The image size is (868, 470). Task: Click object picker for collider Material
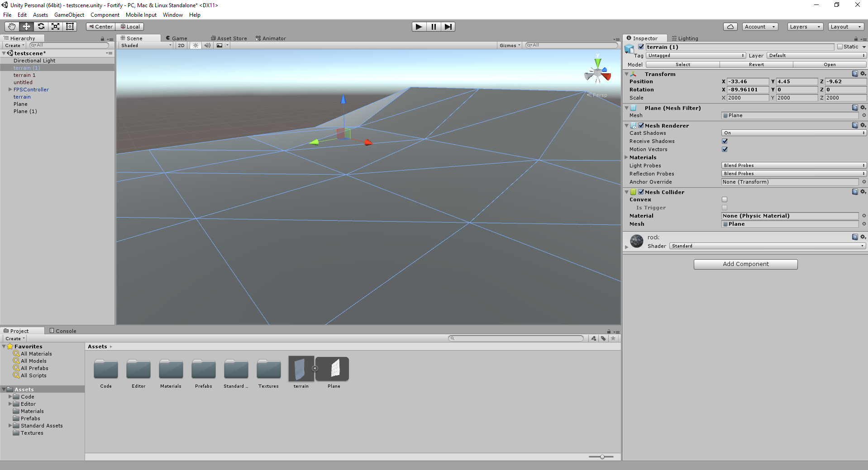click(x=863, y=216)
